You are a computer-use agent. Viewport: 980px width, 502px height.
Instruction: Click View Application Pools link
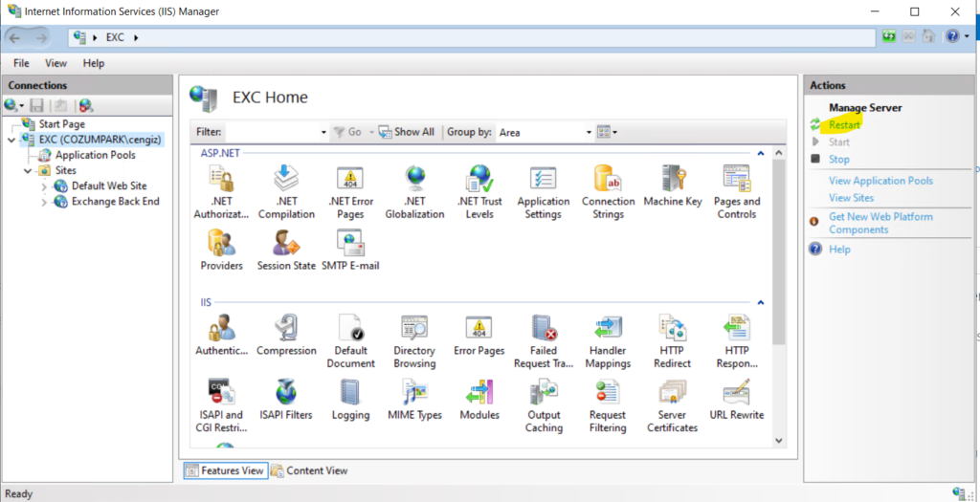tap(880, 181)
